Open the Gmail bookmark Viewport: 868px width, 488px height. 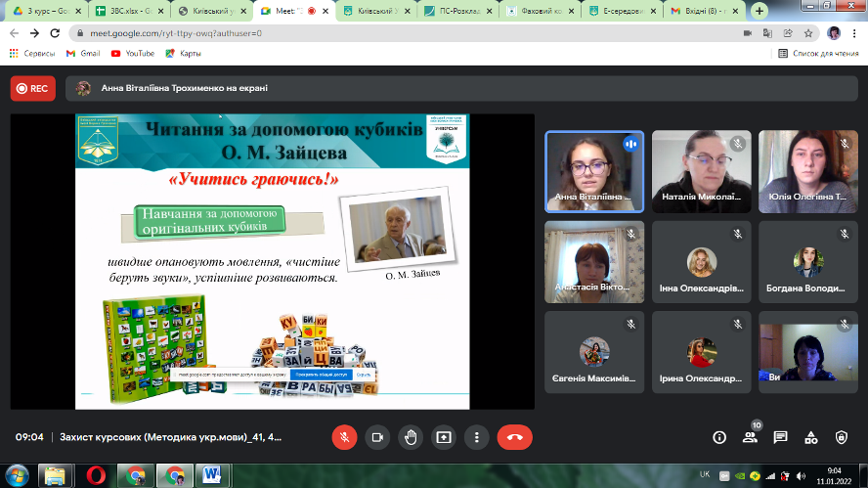pos(83,53)
